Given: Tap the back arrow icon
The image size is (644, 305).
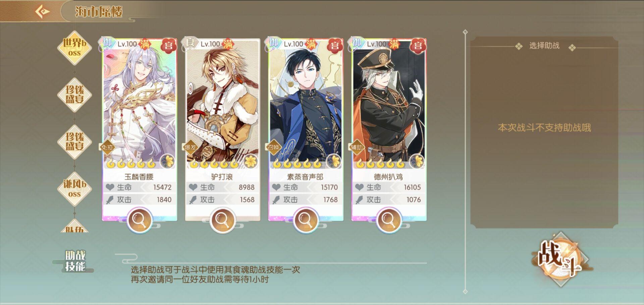Looking at the screenshot, I should (x=43, y=12).
